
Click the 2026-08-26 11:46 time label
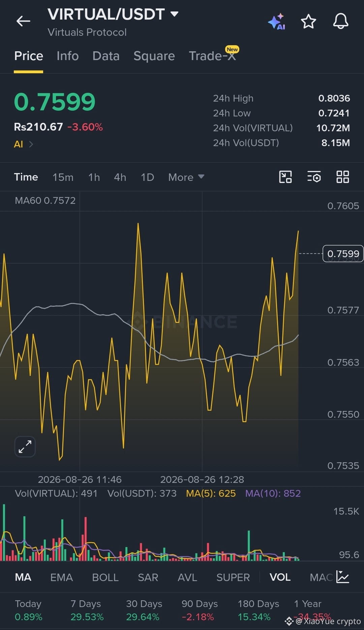coord(80,480)
